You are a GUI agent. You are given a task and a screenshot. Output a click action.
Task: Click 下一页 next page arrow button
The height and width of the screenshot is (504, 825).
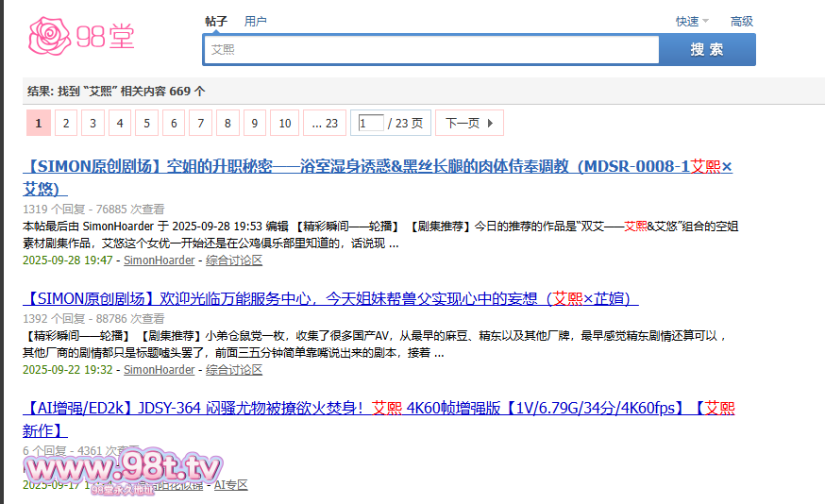click(470, 123)
